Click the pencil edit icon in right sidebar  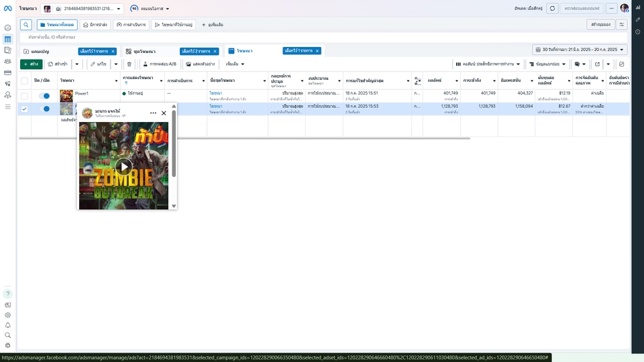(637, 20)
